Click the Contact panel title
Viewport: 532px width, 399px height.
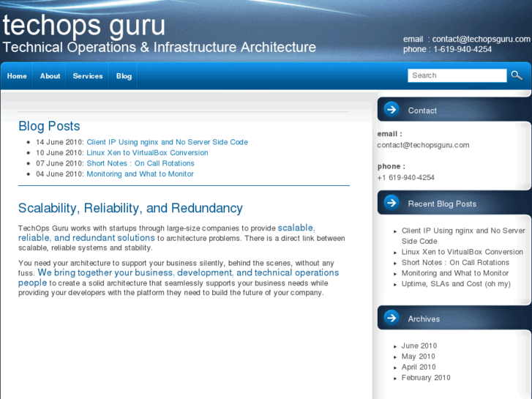point(422,111)
